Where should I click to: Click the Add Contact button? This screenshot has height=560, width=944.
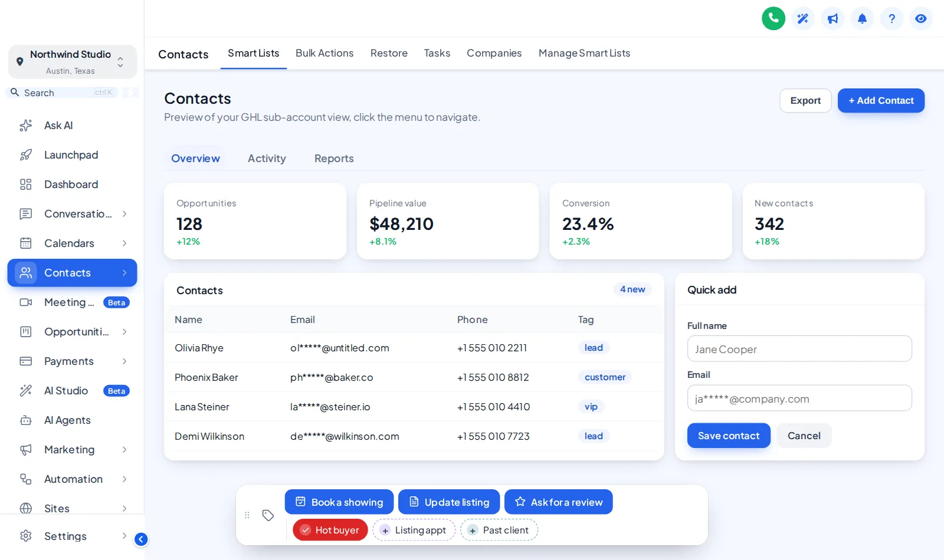[x=881, y=101]
